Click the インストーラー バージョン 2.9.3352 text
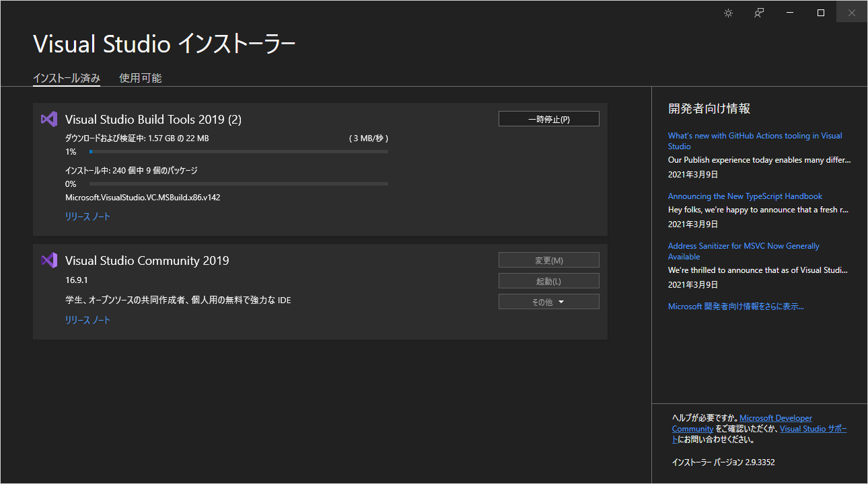This screenshot has height=484, width=868. point(724,462)
